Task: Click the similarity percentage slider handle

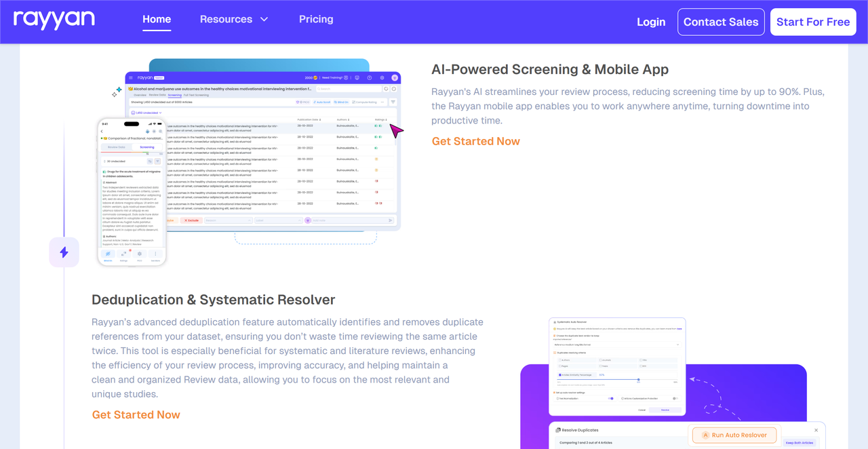Action: click(638, 380)
